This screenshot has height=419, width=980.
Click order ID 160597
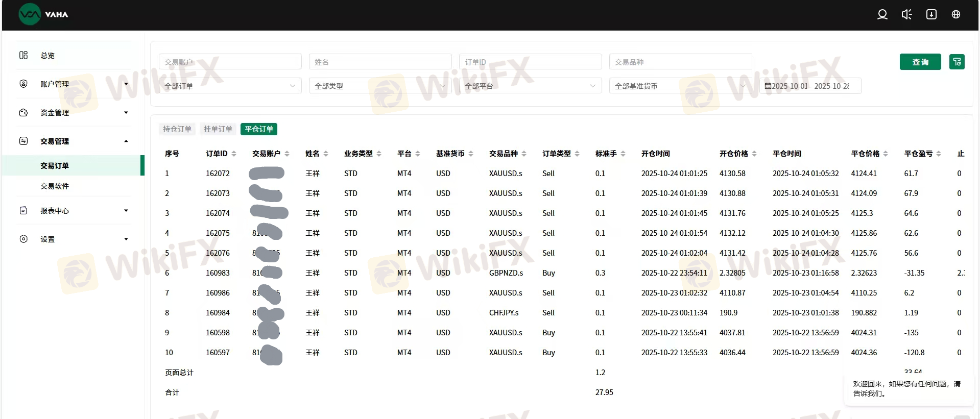point(218,353)
